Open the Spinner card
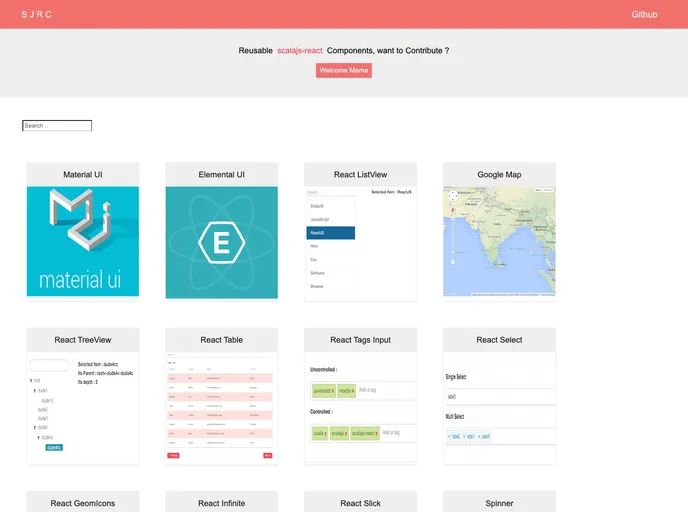This screenshot has height=512, width=688. click(x=499, y=502)
